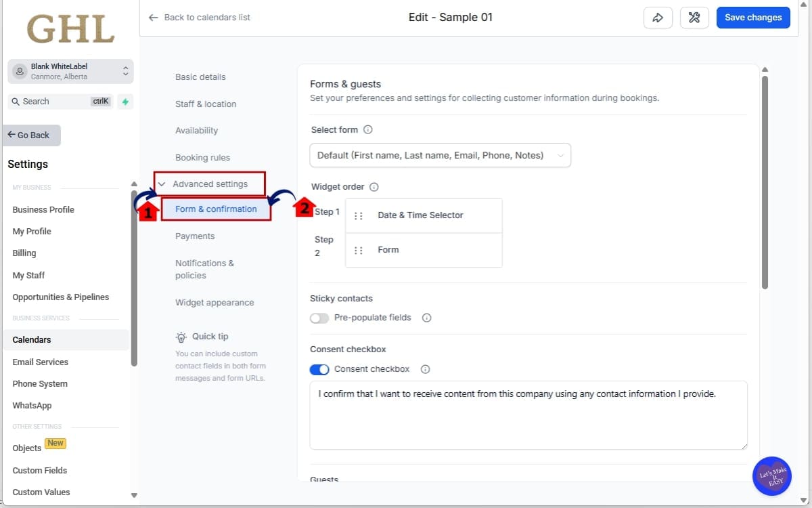The height and width of the screenshot is (508, 812).
Task: Open Blank WhiteLabel account switcher
Action: (x=71, y=71)
